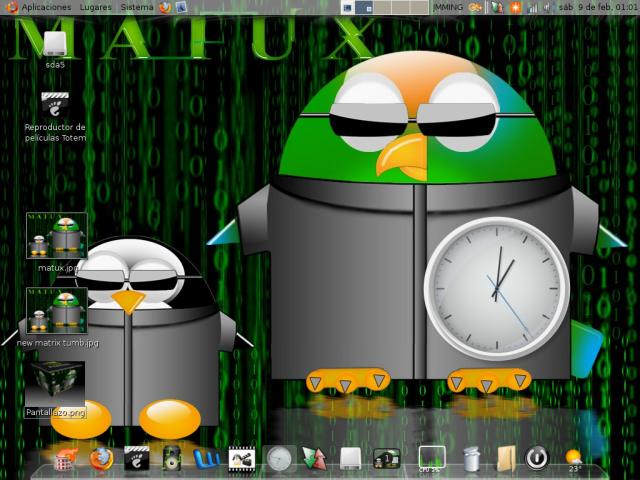The image size is (640, 480).
Task: Click the workspace switcher dock icon
Action: 387,458
